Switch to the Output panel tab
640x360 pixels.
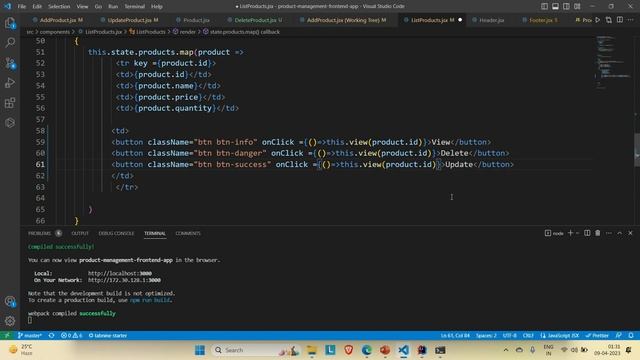tap(80, 233)
